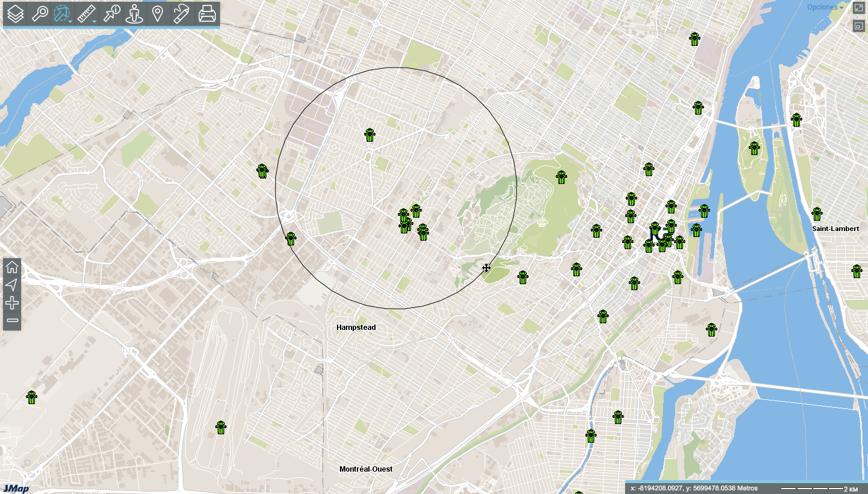The height and width of the screenshot is (494, 868).
Task: Click the geolocation arrow button
Action: [12, 285]
